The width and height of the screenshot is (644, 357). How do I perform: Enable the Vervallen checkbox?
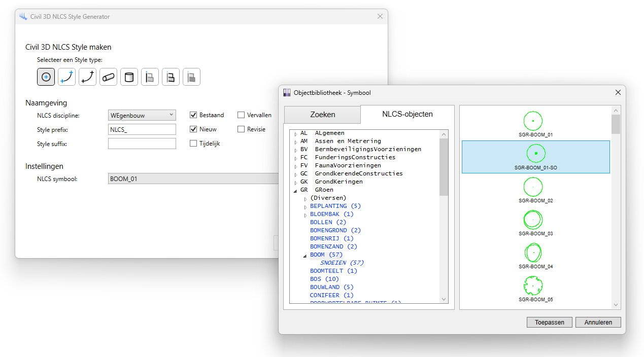pyautogui.click(x=241, y=115)
